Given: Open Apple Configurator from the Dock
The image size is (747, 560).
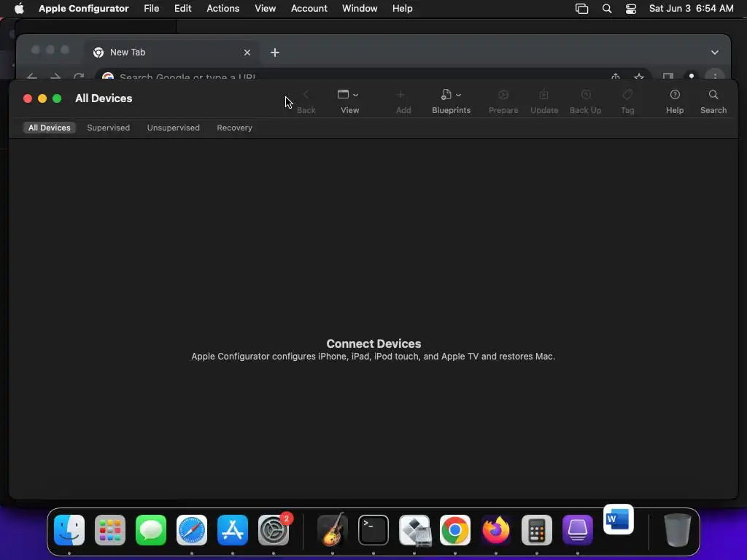Looking at the screenshot, I should (x=578, y=530).
